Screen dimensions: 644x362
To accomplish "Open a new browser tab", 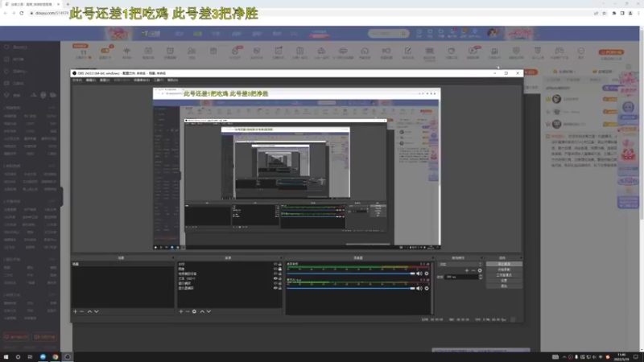I will point(68,4).
